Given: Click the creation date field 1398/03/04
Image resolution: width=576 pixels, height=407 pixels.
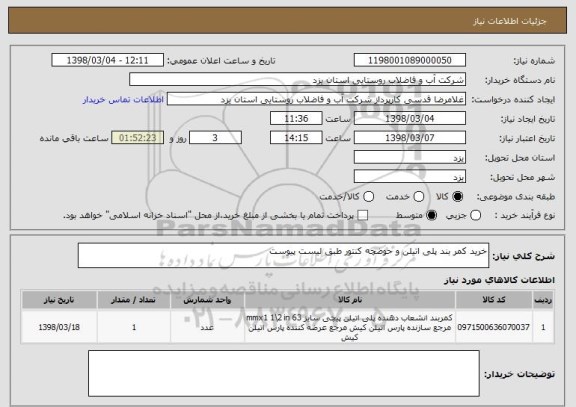Looking at the screenshot, I should click(x=410, y=118).
